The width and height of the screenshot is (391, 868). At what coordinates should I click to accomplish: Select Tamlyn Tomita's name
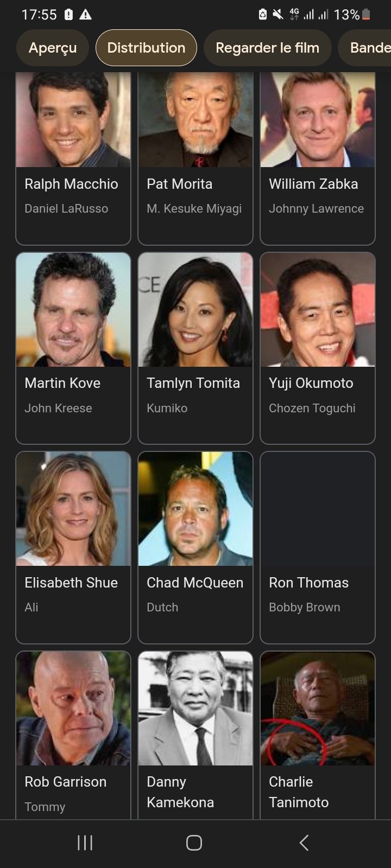point(193,383)
